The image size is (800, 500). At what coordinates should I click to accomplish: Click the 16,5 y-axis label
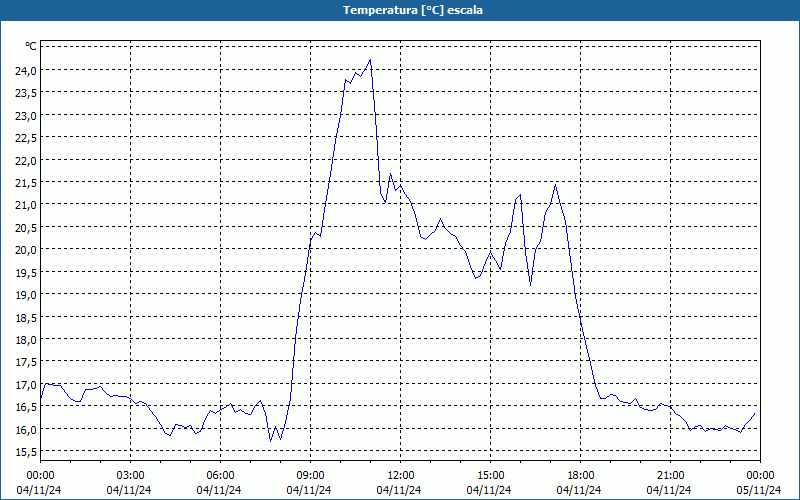coord(26,407)
